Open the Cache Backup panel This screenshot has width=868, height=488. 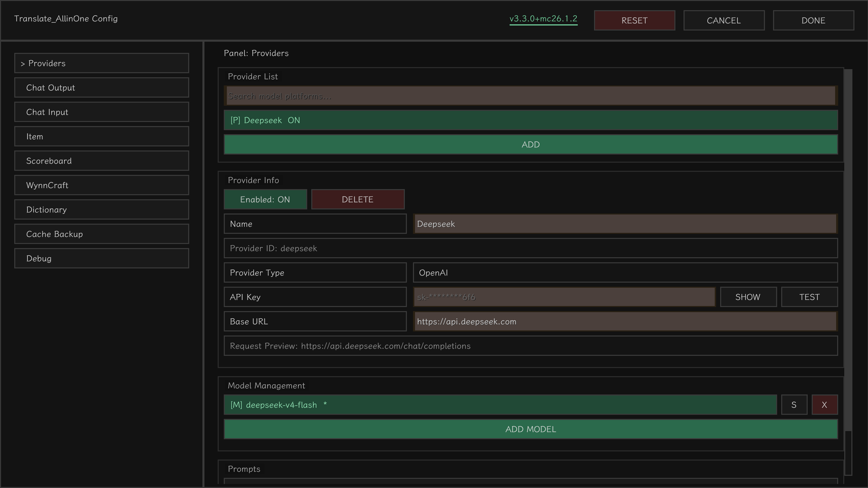(x=101, y=234)
